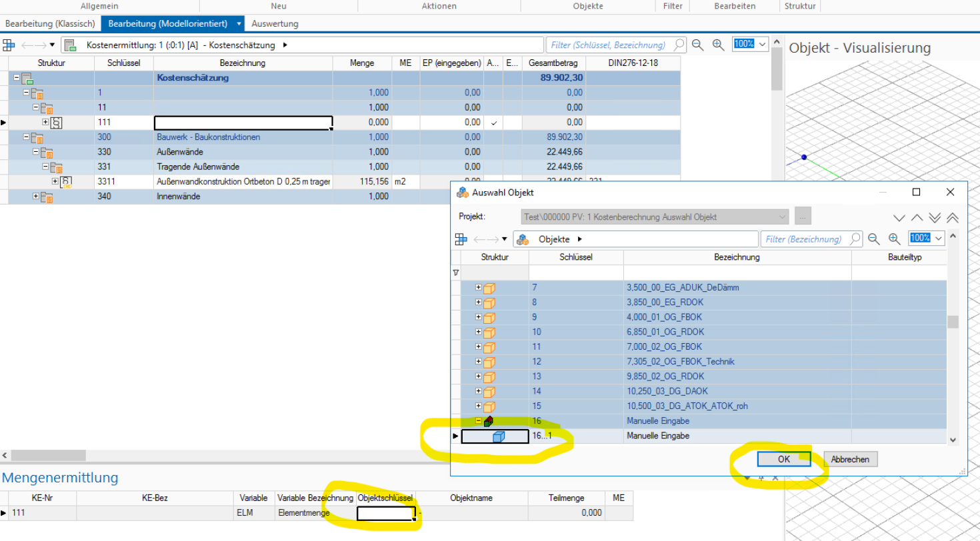980x541 pixels.
Task: Click the dialog's vertical scrollbar thumb
Action: coord(953,322)
